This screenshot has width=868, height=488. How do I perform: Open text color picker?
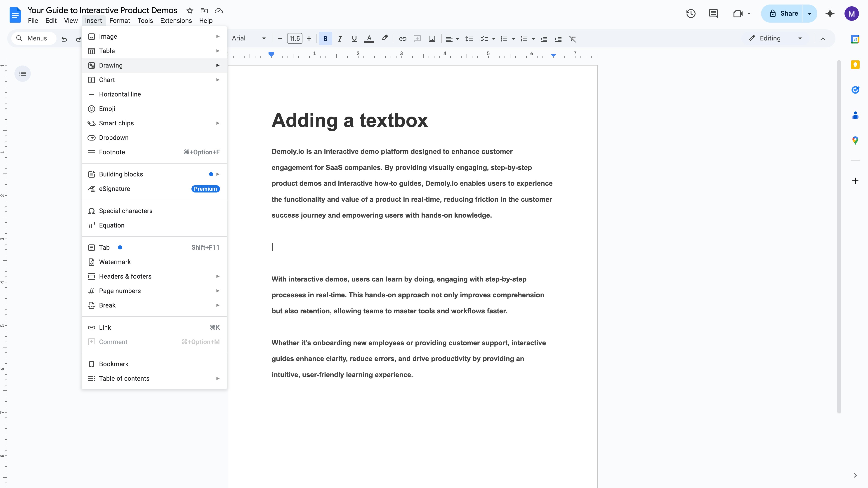pyautogui.click(x=369, y=39)
